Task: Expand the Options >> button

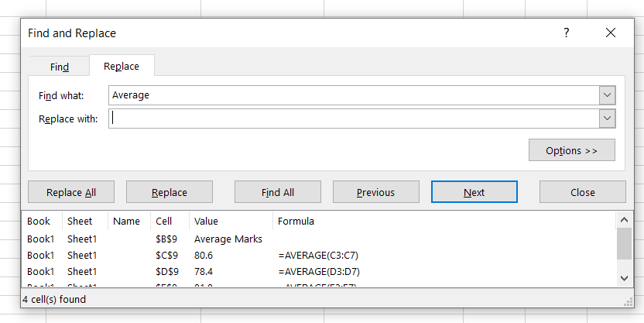Action: pos(571,150)
